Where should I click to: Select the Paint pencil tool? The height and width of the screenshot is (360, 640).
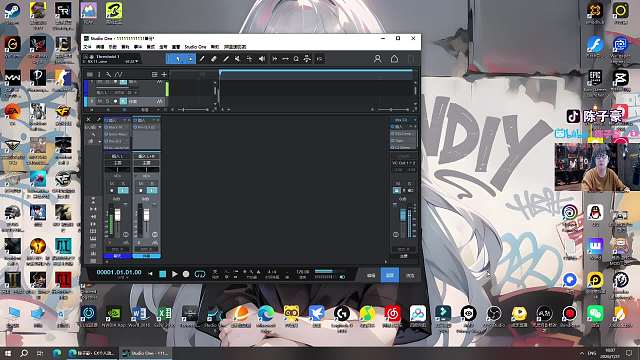click(x=226, y=59)
